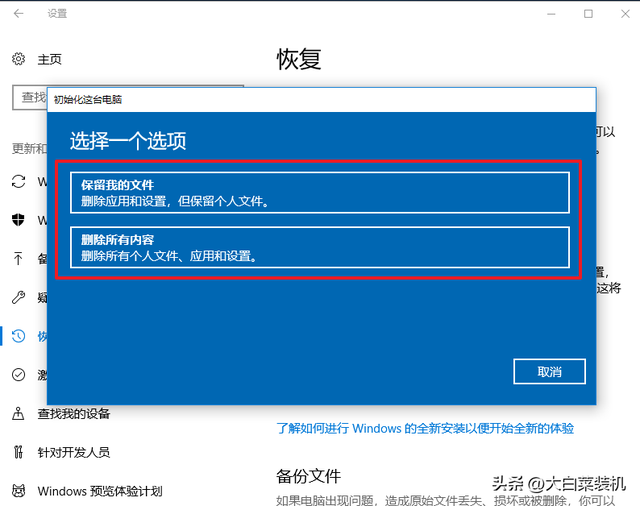Open link about Windows 全新安装
The image size is (640, 506).
(425, 428)
